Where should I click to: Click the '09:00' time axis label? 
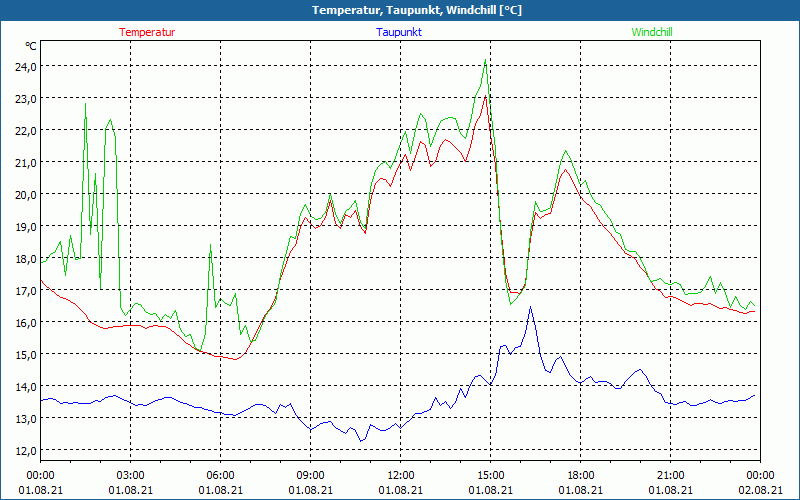click(311, 476)
